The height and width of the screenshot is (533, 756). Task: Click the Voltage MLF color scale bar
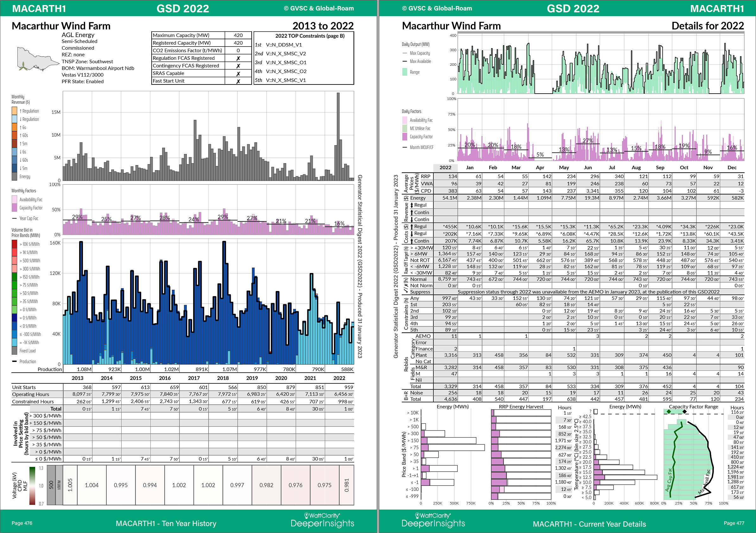click(32, 486)
